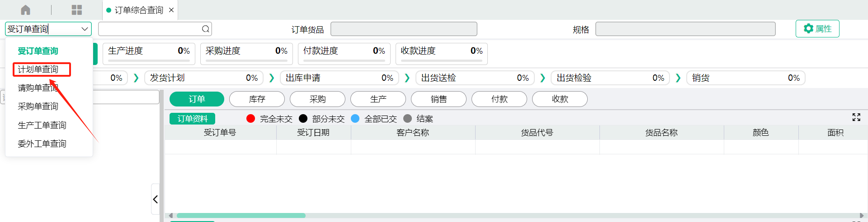Collapse the left side panel arrow
Viewport: 868px width, 222px height.
(x=155, y=199)
